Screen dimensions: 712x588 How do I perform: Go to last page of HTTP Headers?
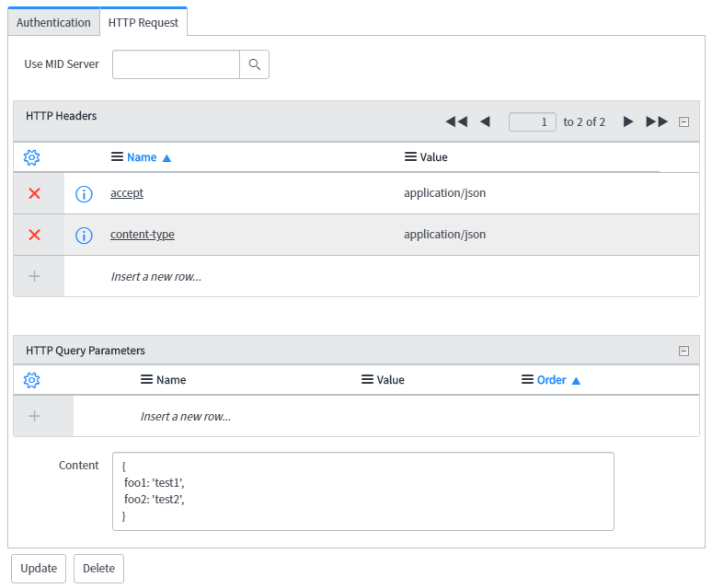(657, 121)
